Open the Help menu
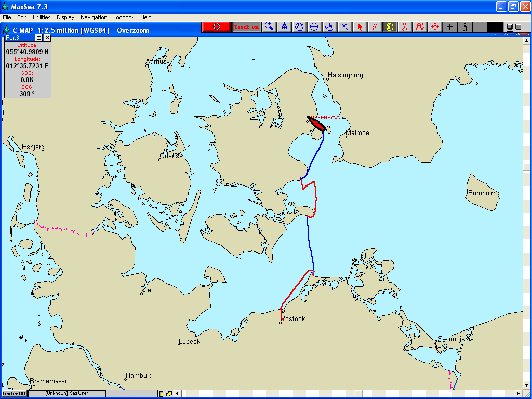 pos(146,17)
